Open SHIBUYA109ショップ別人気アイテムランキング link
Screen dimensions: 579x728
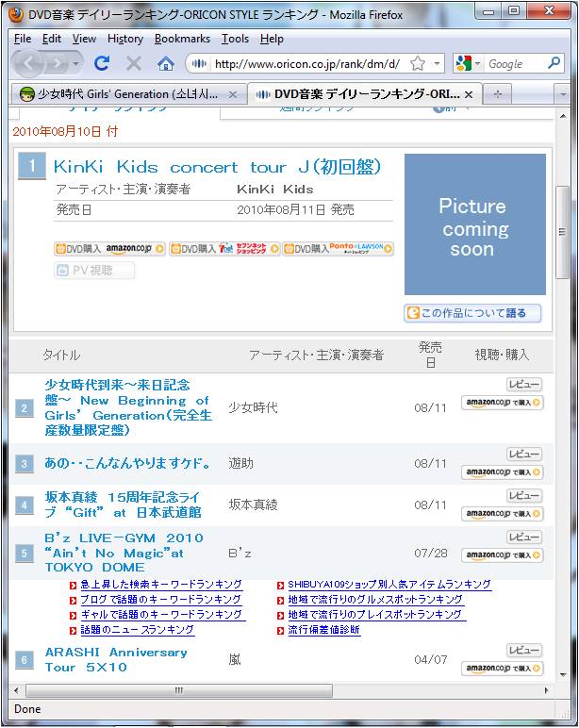[x=389, y=584]
